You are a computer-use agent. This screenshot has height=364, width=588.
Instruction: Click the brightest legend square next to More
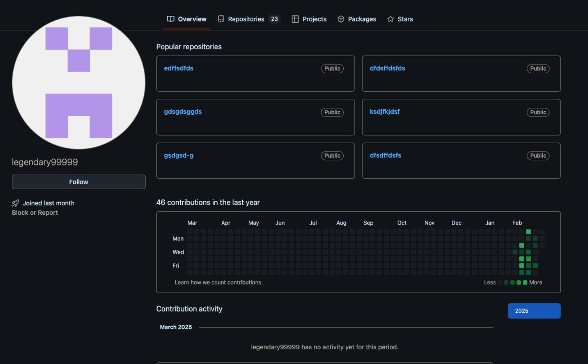pos(525,283)
